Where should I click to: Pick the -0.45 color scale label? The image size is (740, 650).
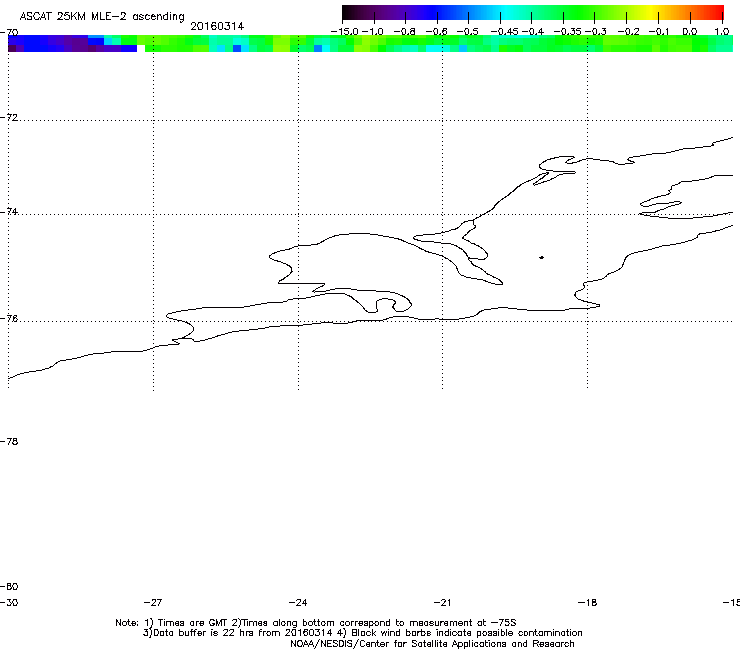coord(505,32)
